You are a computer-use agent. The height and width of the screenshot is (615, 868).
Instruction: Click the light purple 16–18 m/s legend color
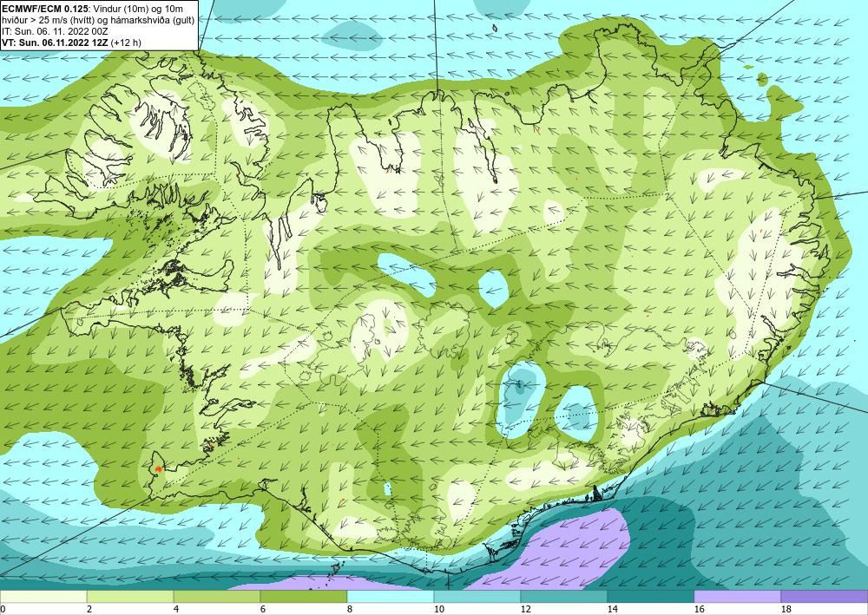(737, 597)
